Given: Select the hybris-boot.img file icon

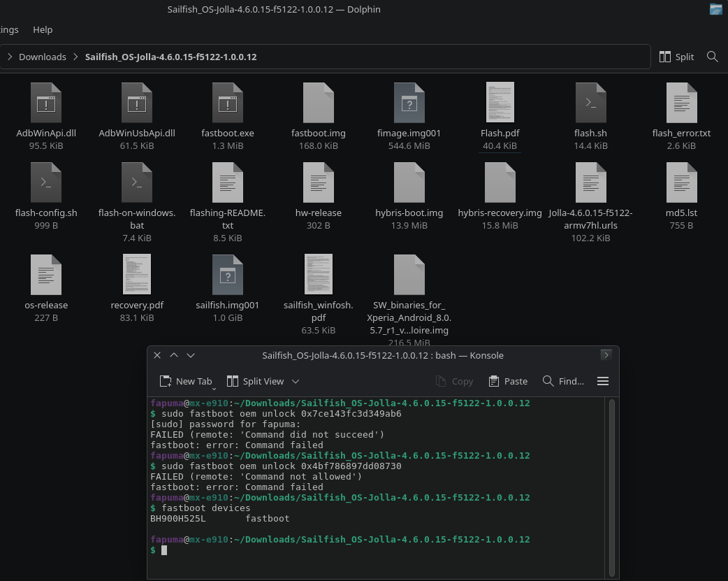Looking at the screenshot, I should (x=409, y=182).
